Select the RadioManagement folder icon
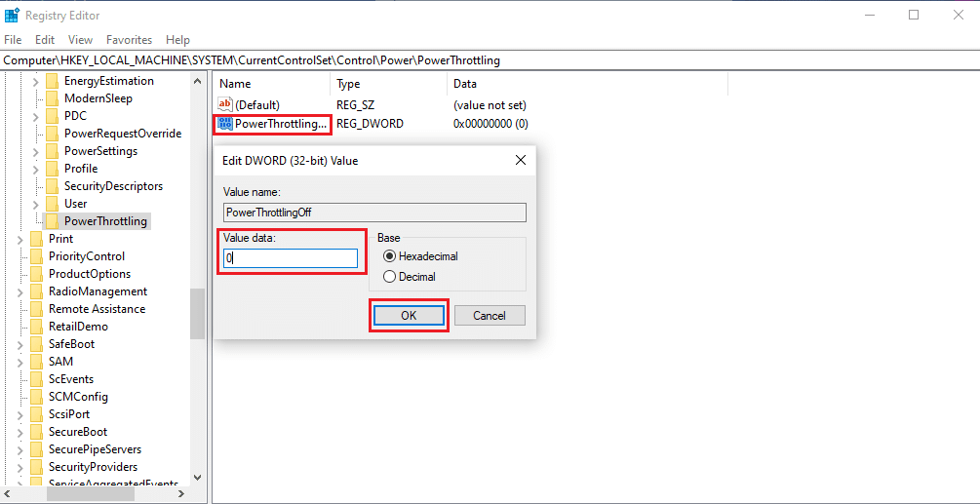The width and height of the screenshot is (980, 504). 37,291
